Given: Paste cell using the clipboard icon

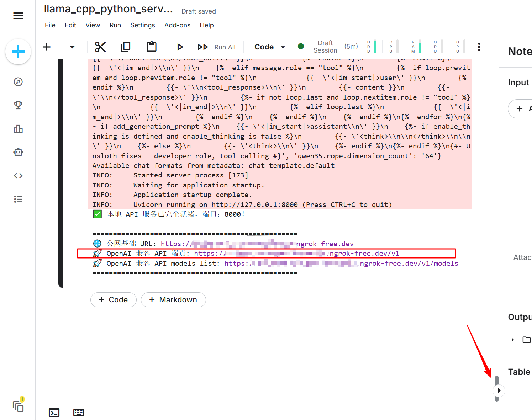Looking at the screenshot, I should pyautogui.click(x=152, y=47).
